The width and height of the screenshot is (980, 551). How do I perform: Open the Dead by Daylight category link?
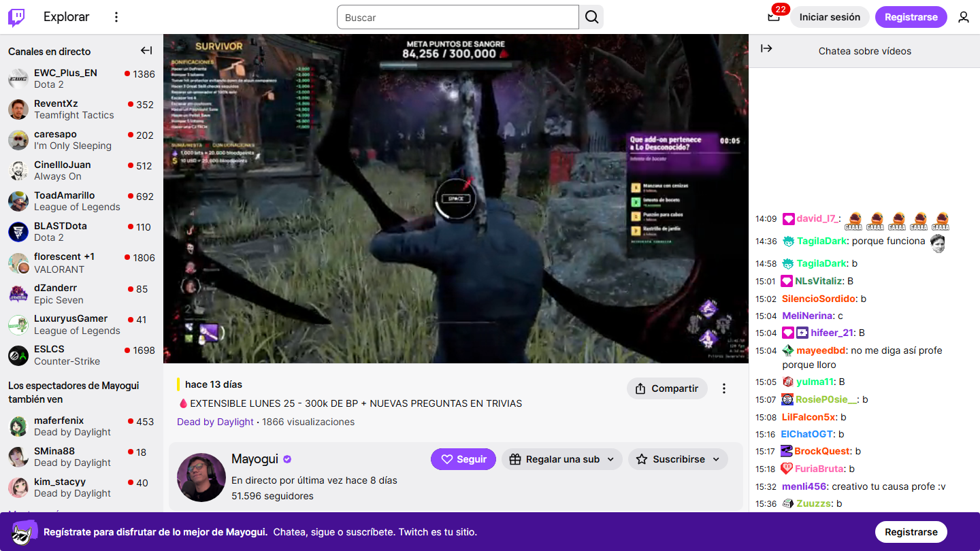tap(215, 422)
